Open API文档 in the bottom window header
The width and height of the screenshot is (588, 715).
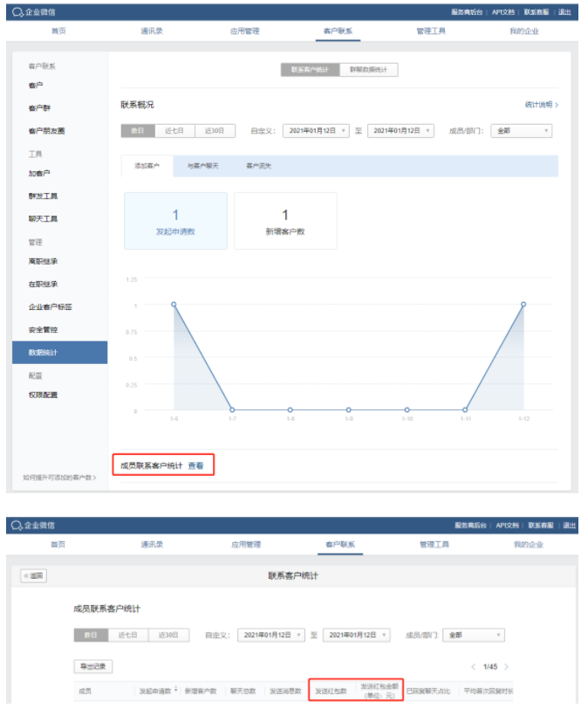508,526
